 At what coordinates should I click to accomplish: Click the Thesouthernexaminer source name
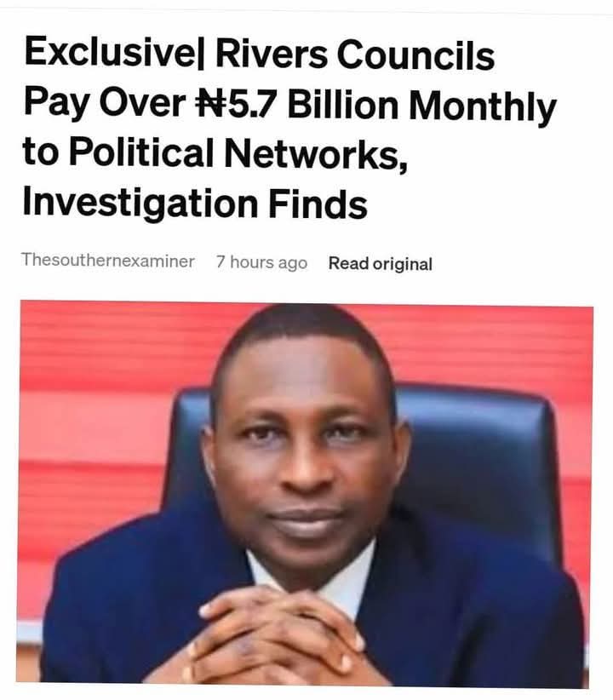107,260
